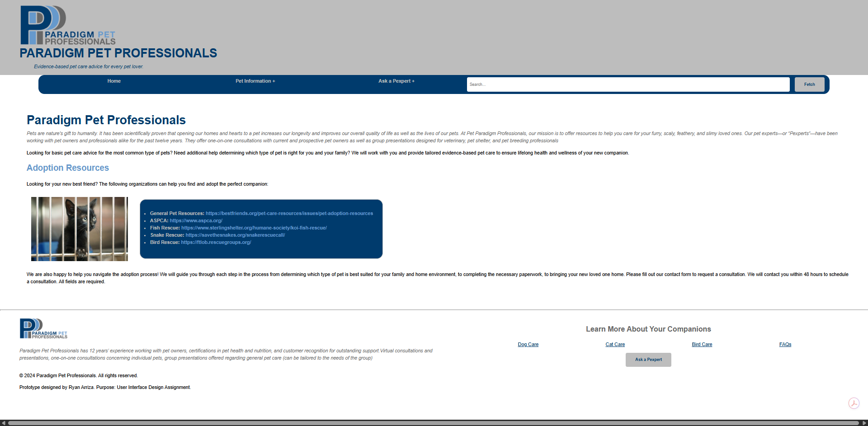Open the ASPCA website link
Screen dimensions: 868x426
(196, 220)
